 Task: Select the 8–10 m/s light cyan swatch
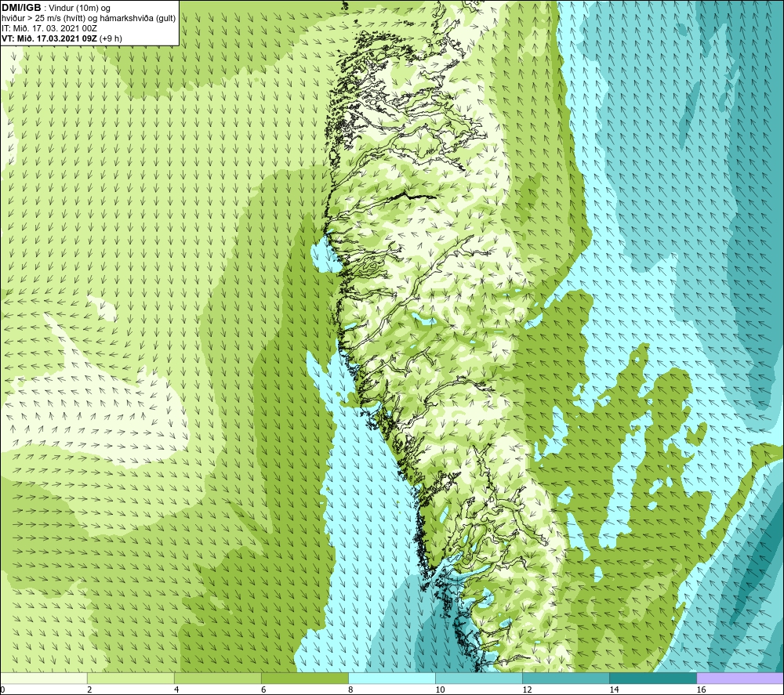(x=392, y=678)
